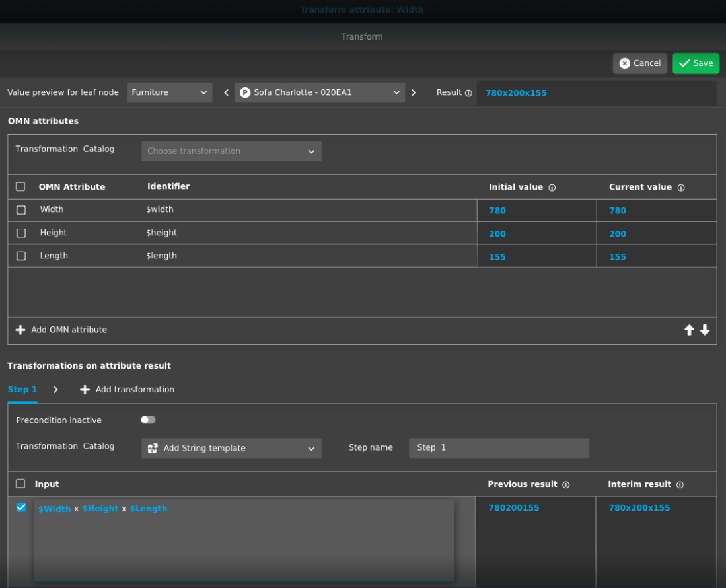Click the Interim result info icon
Image resolution: width=726 pixels, height=588 pixels.
(x=680, y=485)
